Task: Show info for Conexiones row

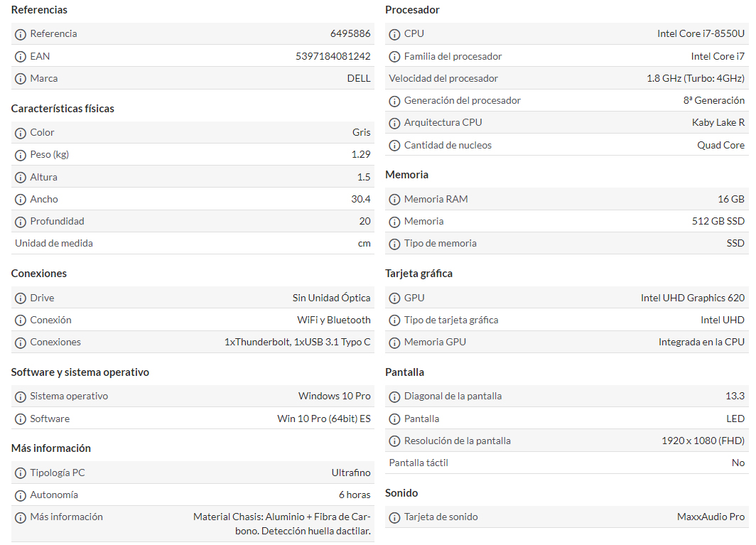Action: tap(20, 343)
